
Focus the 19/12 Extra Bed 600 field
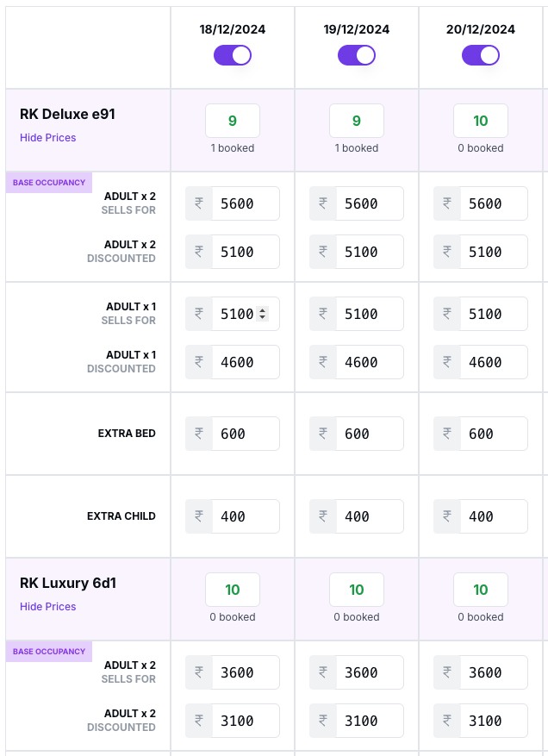point(369,434)
